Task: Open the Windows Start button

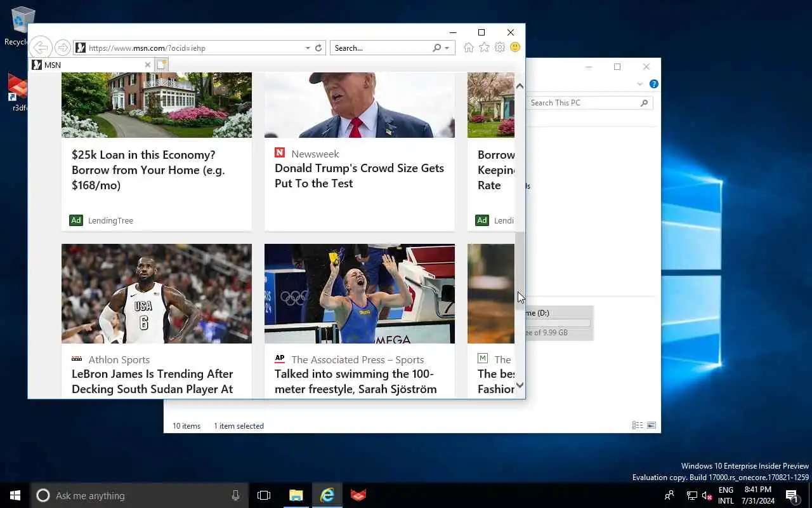Action: pyautogui.click(x=15, y=495)
